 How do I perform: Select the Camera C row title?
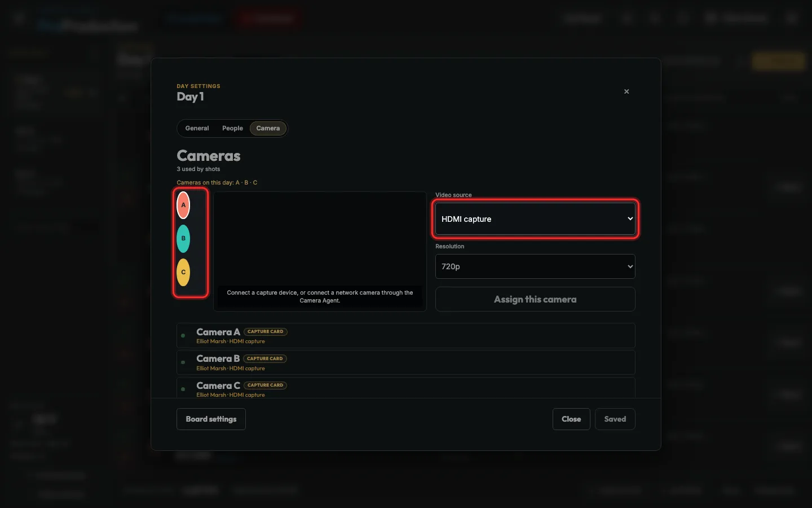coord(218,386)
